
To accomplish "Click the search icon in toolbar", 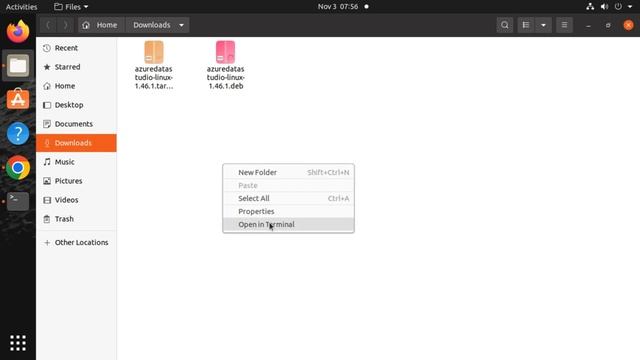I will [504, 25].
